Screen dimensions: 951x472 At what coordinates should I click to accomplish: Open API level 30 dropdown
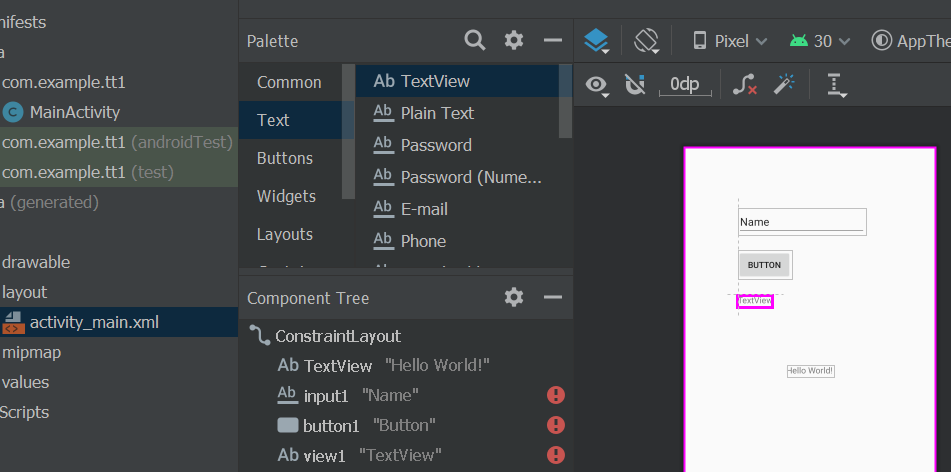coord(819,41)
